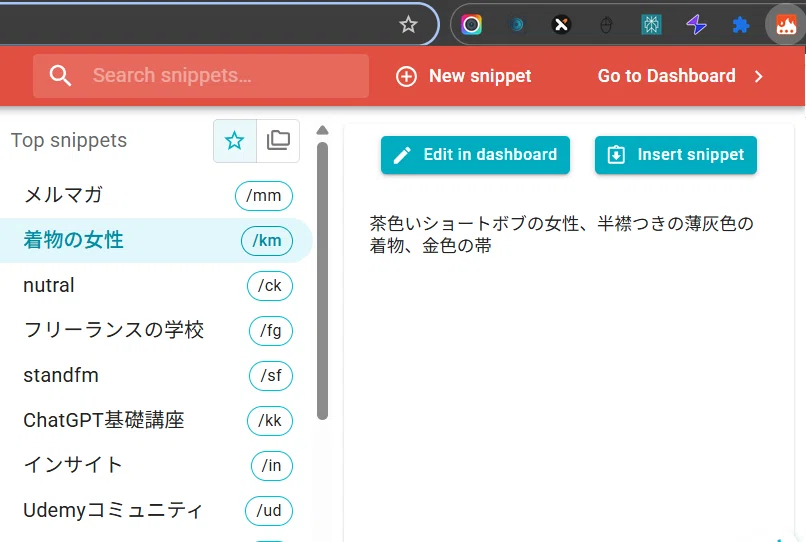The image size is (806, 542).
Task: Click the snippet preview text 茶色いショートボブの女性
Action: tap(474, 224)
